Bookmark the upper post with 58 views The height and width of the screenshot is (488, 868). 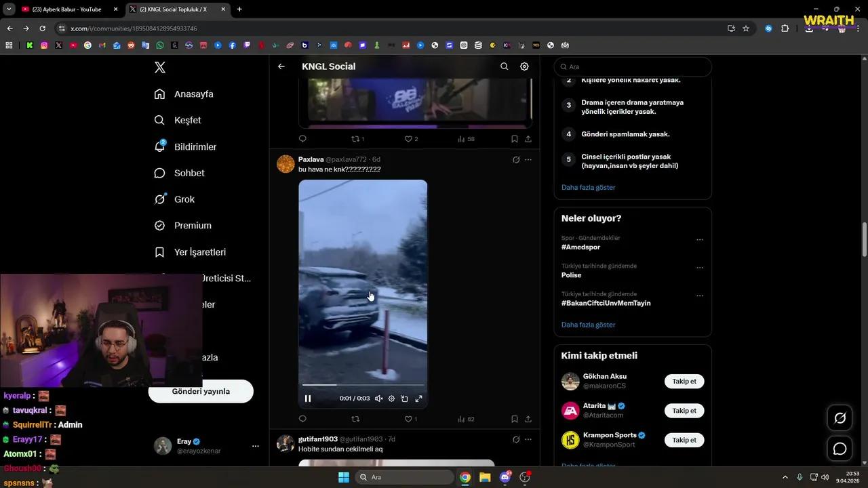(514, 139)
